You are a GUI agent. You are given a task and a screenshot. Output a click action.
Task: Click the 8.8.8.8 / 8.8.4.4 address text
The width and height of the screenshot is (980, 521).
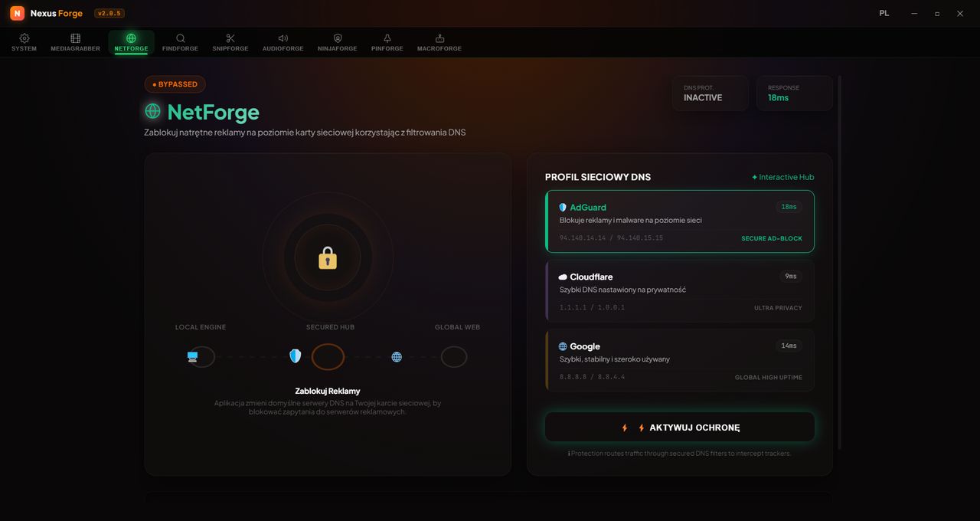pyautogui.click(x=592, y=378)
